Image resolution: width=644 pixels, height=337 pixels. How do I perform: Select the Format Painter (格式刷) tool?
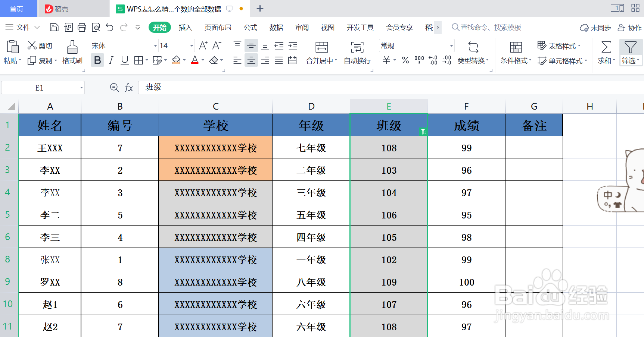click(72, 52)
